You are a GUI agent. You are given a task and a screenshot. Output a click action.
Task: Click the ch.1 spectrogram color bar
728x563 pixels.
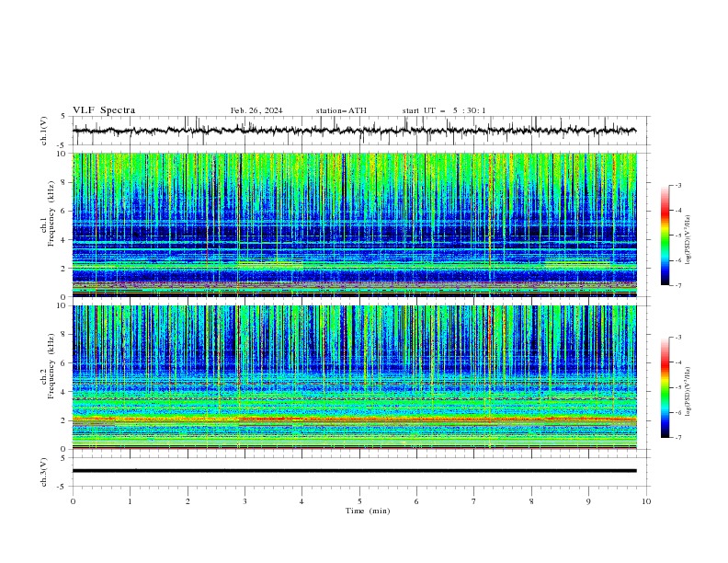tap(665, 236)
